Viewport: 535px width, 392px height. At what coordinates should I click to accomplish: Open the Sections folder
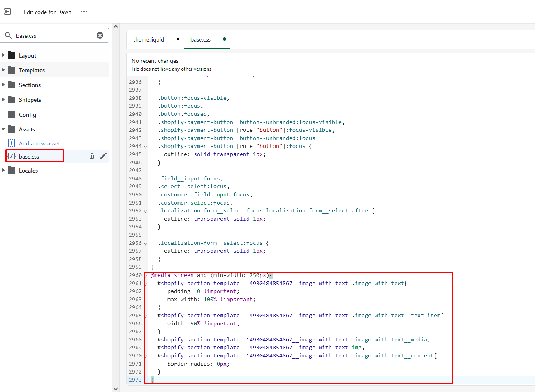point(30,85)
